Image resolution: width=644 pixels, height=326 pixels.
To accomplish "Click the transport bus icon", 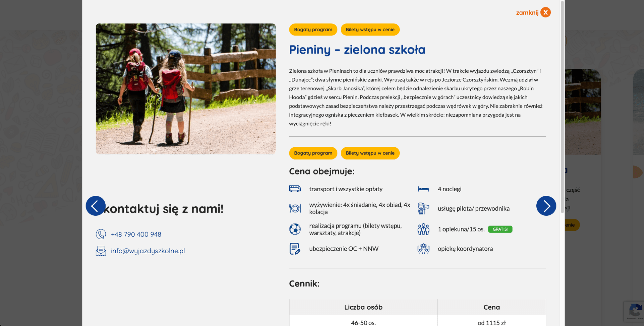I will click(295, 189).
